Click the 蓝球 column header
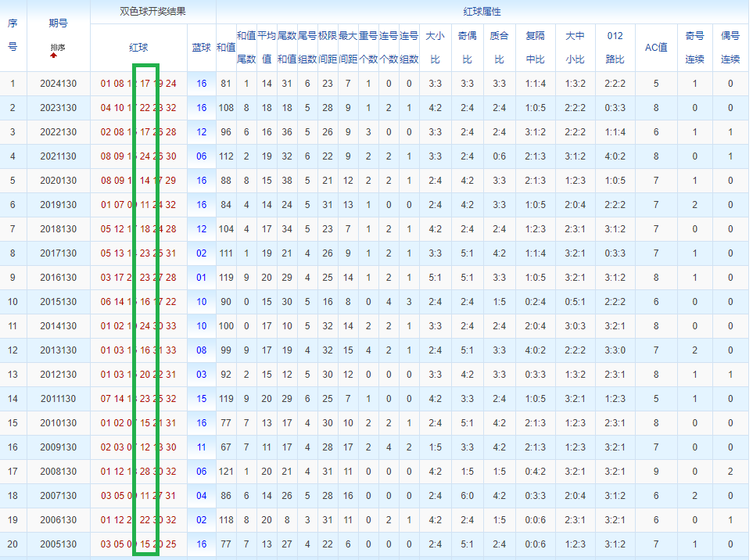The width and height of the screenshot is (753, 560). point(201,48)
